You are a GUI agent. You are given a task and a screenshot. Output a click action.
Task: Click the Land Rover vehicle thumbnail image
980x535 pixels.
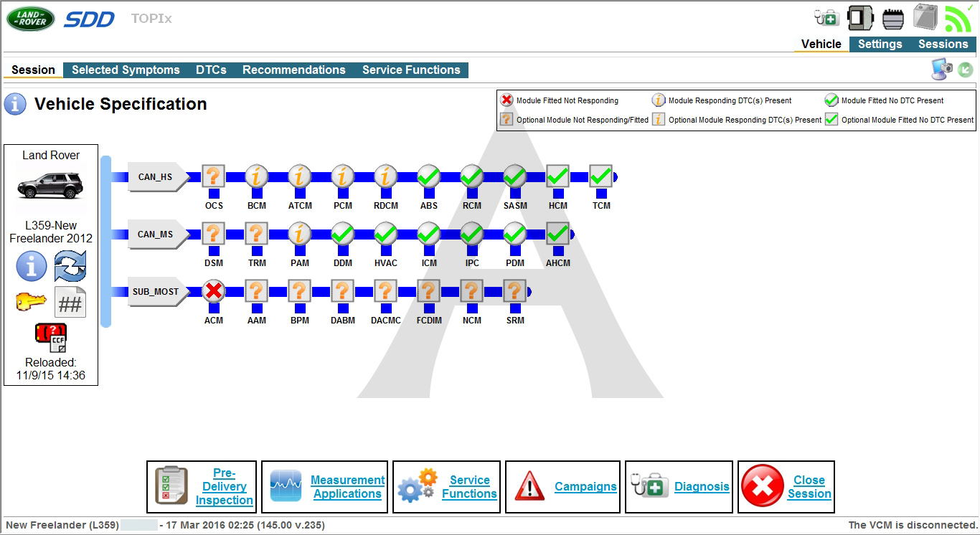pyautogui.click(x=51, y=186)
